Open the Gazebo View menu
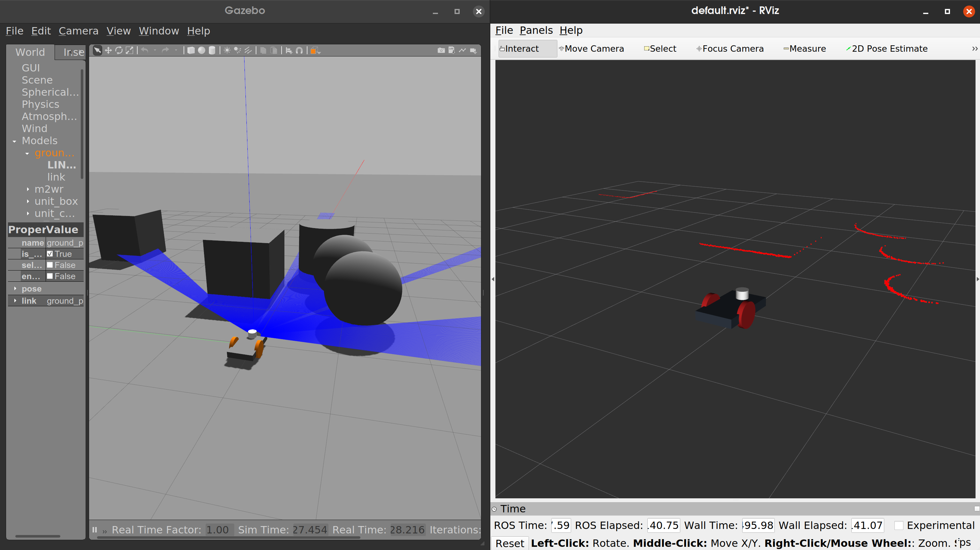The height and width of the screenshot is (550, 980). 118,31
